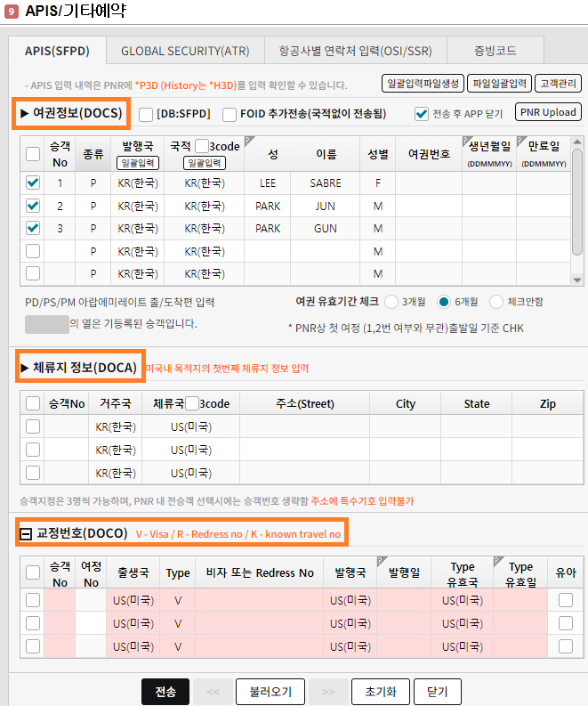This screenshot has height=706, width=588.
Task: Click the PNR Upload button
Action: [x=548, y=112]
